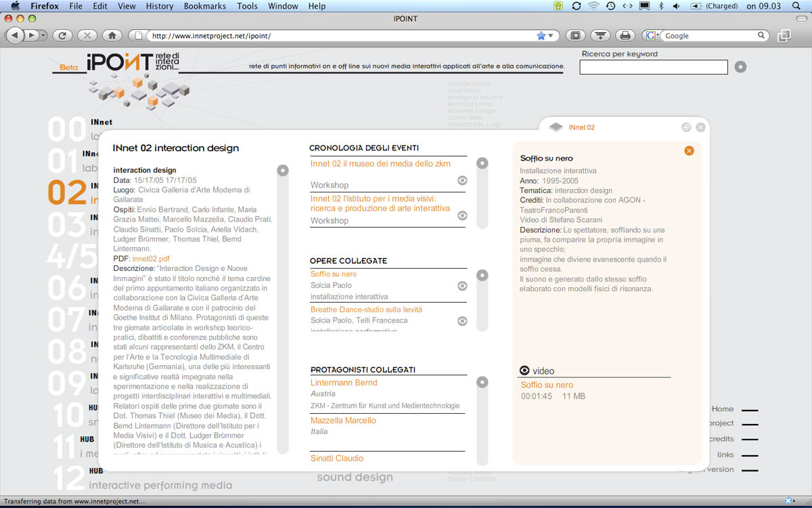Open the Bookmarks menu
Screen dimensions: 812x508
click(x=205, y=6)
